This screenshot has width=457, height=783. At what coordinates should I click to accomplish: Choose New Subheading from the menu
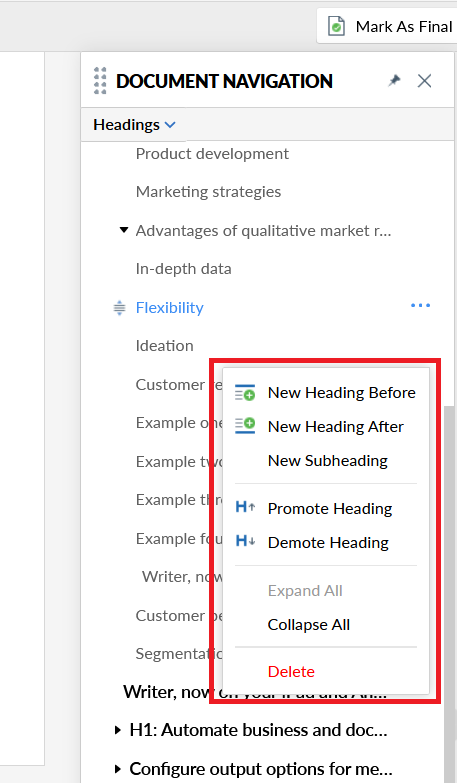(x=328, y=460)
